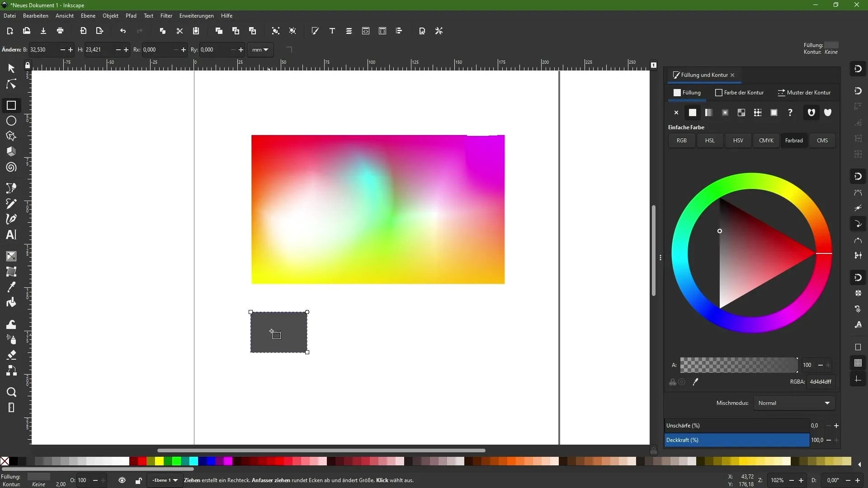Select the Pencil freehand tool
868x488 pixels.
click(11, 204)
